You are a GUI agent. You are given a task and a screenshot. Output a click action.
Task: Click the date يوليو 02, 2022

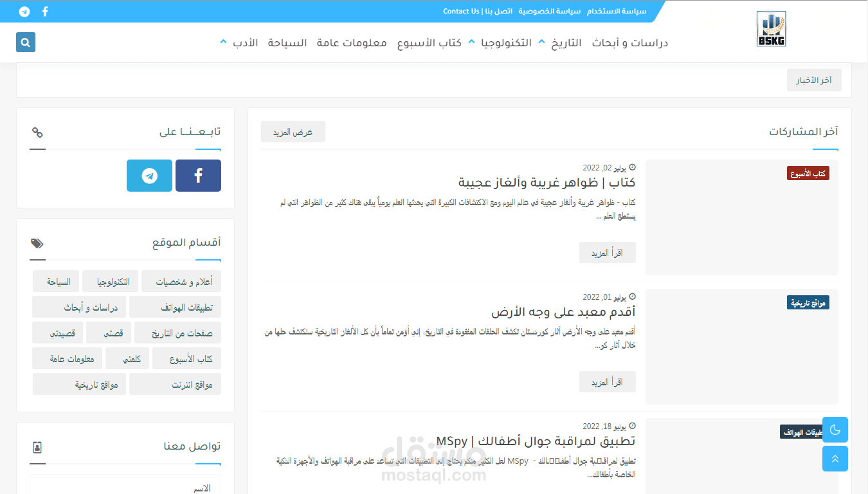609,167
